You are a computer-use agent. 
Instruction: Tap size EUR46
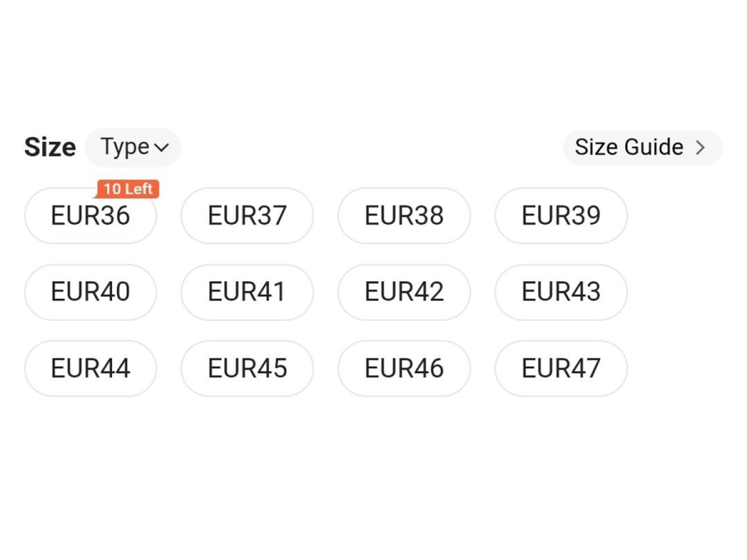pos(404,368)
